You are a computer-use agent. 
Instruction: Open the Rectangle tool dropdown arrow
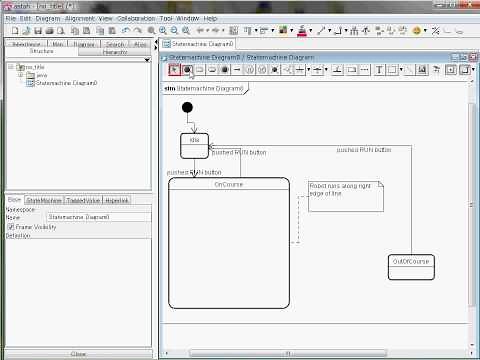(401, 70)
